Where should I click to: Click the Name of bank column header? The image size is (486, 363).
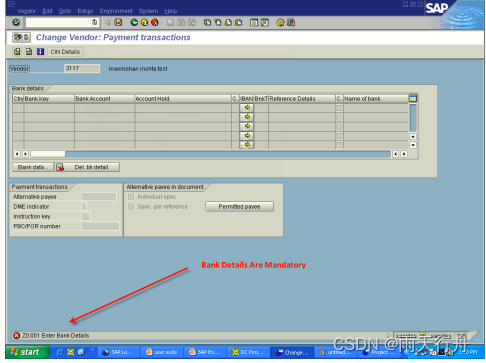(x=376, y=99)
